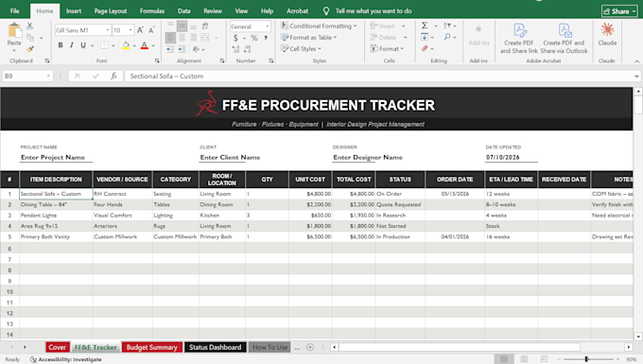This screenshot has width=643, height=364.
Task: Open the Claude add-in
Action: pyautogui.click(x=607, y=34)
